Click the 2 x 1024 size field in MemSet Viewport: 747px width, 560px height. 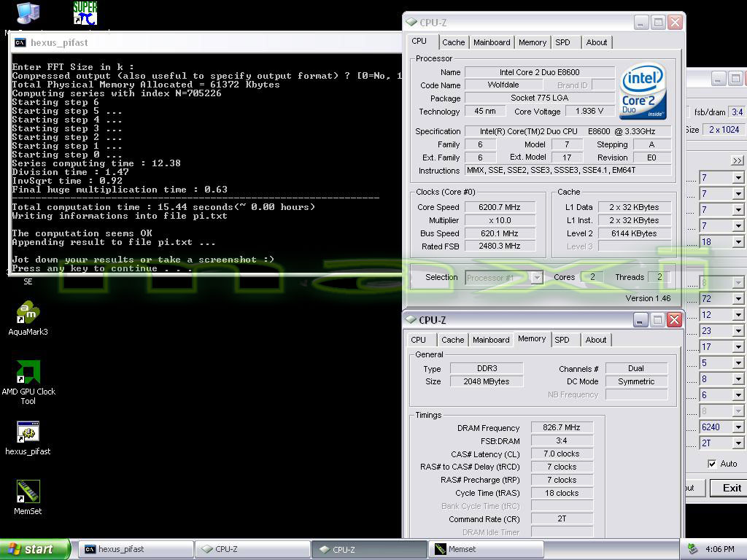[x=724, y=130]
